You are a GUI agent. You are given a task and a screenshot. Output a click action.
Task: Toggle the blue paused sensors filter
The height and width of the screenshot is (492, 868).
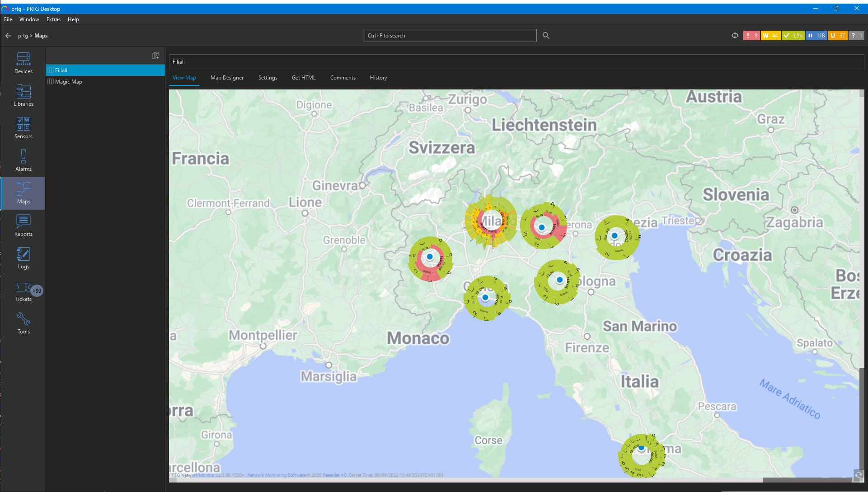click(x=816, y=36)
